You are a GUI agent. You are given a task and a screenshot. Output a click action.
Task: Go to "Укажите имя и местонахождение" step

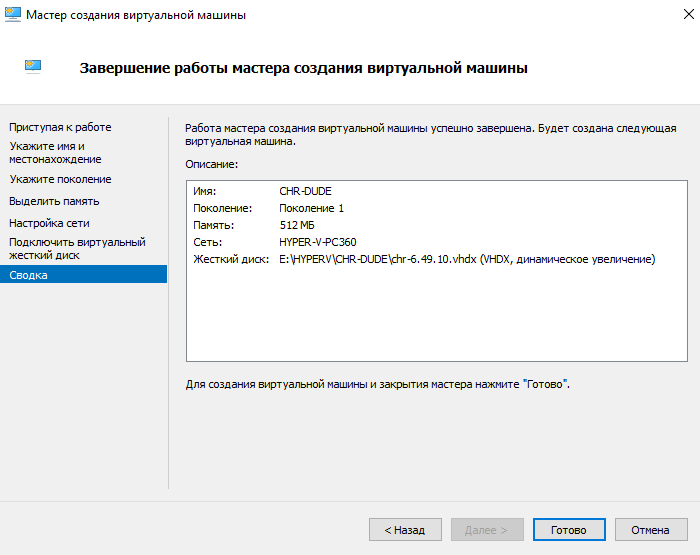55,152
